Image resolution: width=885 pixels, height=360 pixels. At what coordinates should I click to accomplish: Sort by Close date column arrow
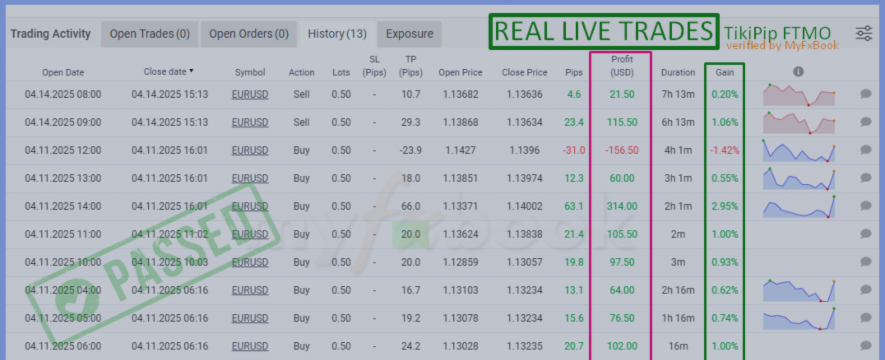pos(191,71)
